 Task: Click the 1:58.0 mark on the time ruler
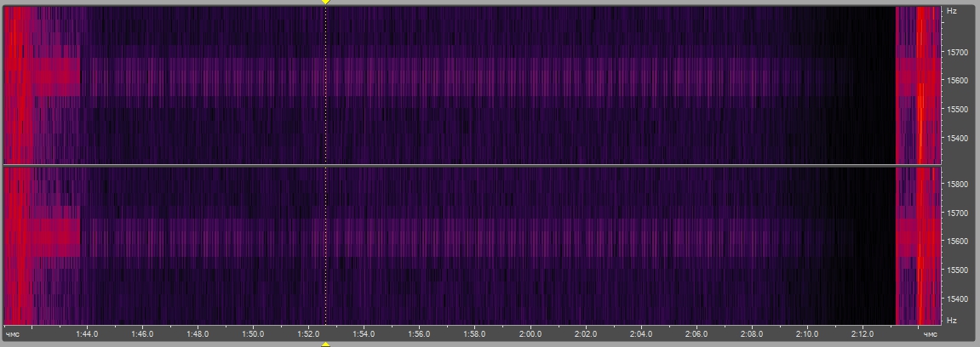[474, 334]
